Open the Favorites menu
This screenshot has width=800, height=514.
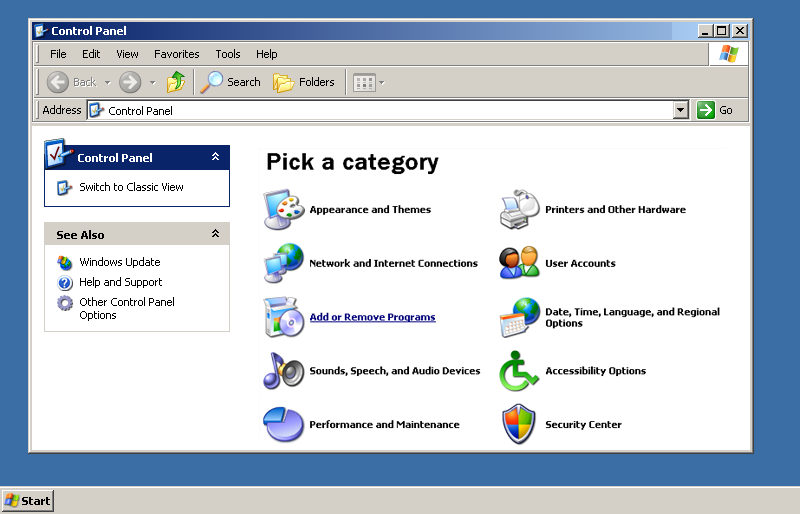point(177,54)
